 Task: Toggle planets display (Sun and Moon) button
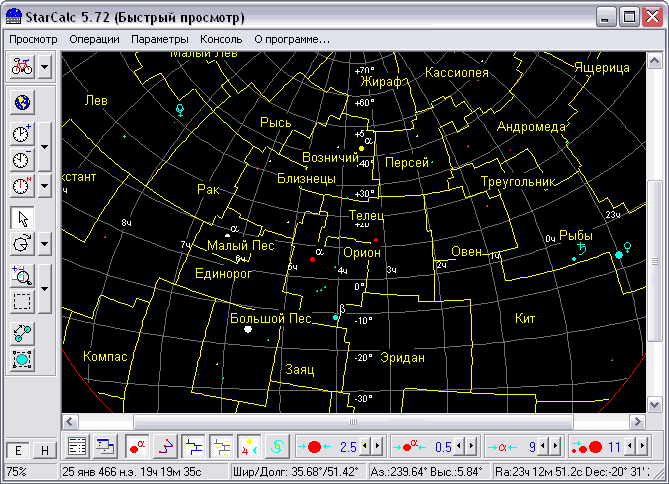(250, 447)
